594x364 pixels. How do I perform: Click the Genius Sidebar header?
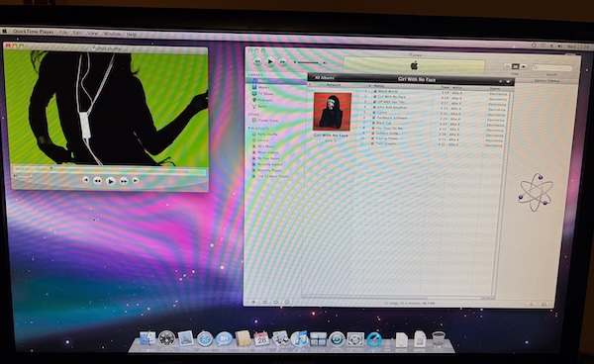tap(546, 80)
